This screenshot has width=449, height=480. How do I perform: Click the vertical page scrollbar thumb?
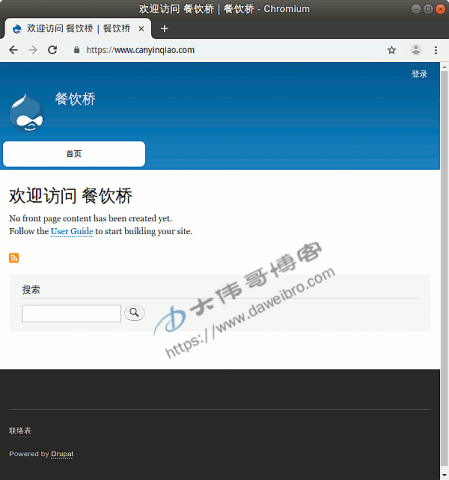coord(444,268)
